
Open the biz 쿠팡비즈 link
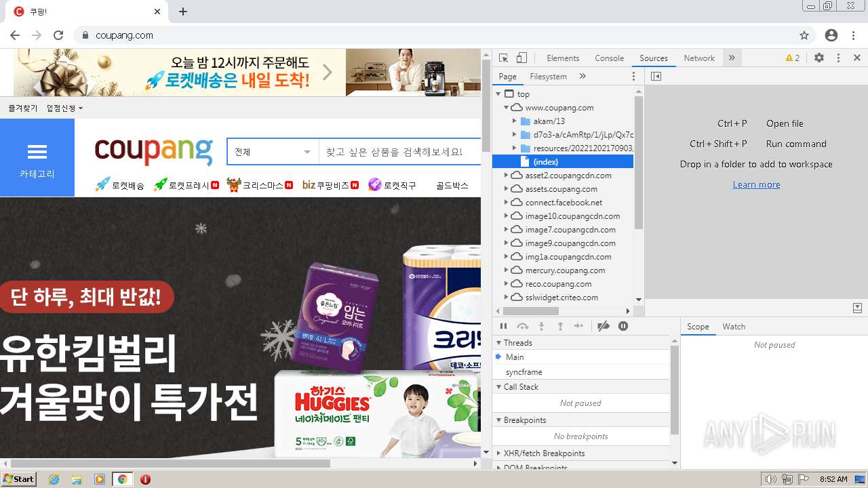pyautogui.click(x=331, y=184)
